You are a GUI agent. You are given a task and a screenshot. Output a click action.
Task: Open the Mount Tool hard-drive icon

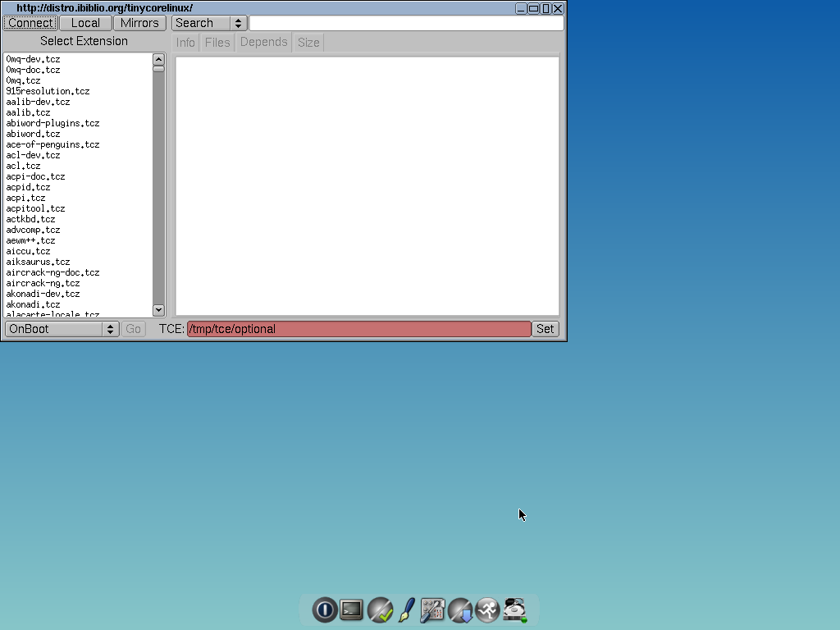[x=514, y=609]
